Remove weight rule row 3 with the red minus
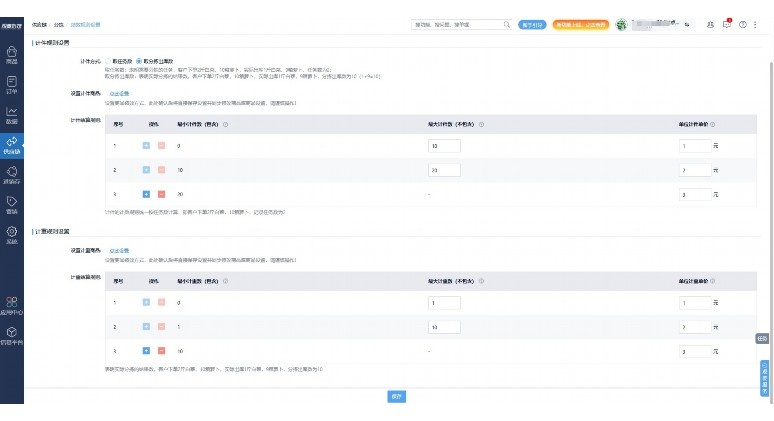The height and width of the screenshot is (421, 774). click(161, 350)
